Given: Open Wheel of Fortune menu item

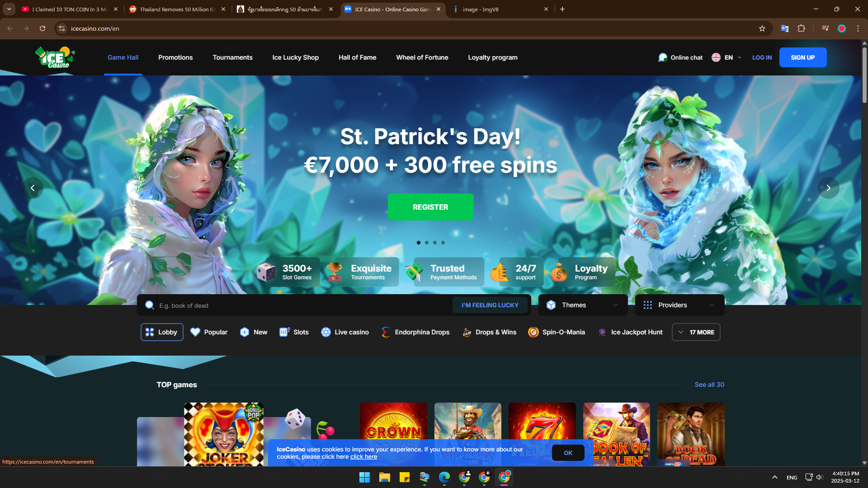Looking at the screenshot, I should [422, 57].
